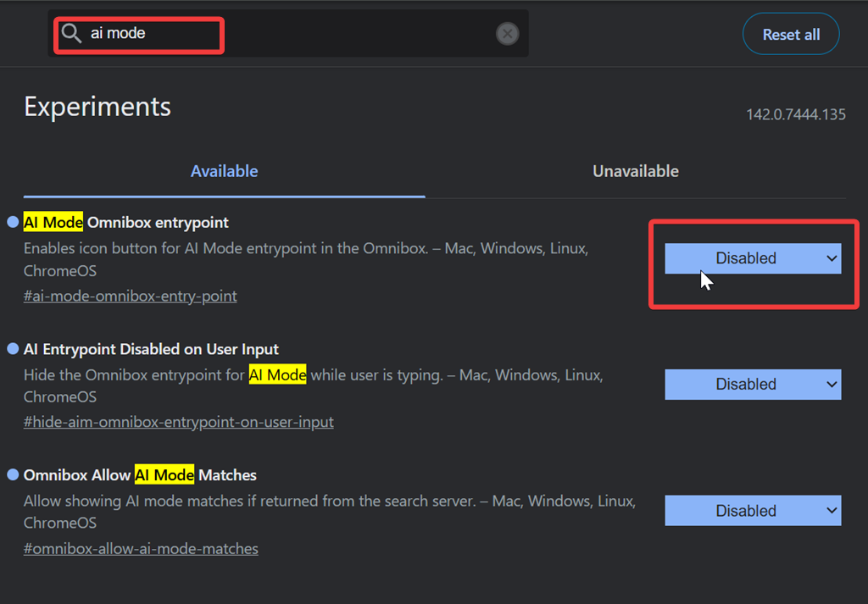Click blue dot beside AI Entrypoint Disabled flag
Image resolution: width=868 pixels, height=604 pixels.
tap(13, 349)
